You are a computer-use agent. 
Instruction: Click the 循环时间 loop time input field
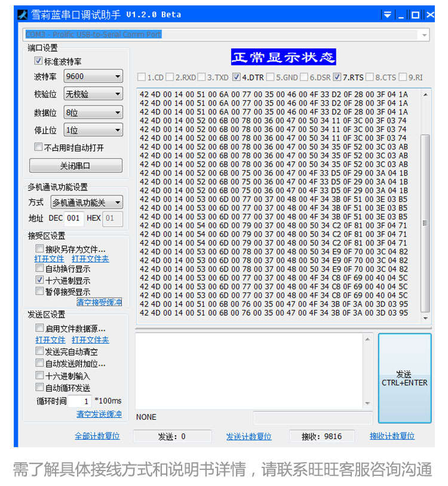coord(79,401)
